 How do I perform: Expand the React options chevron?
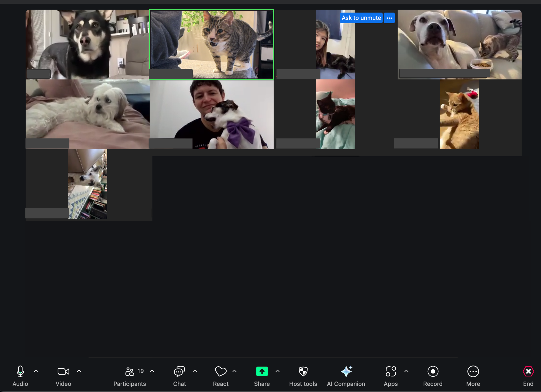(x=235, y=371)
